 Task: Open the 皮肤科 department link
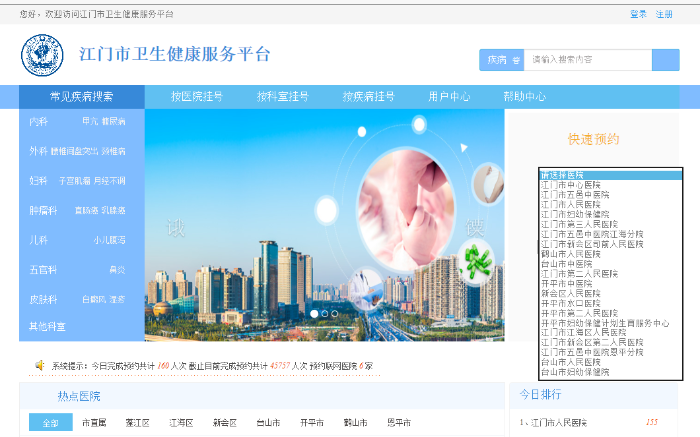43,300
